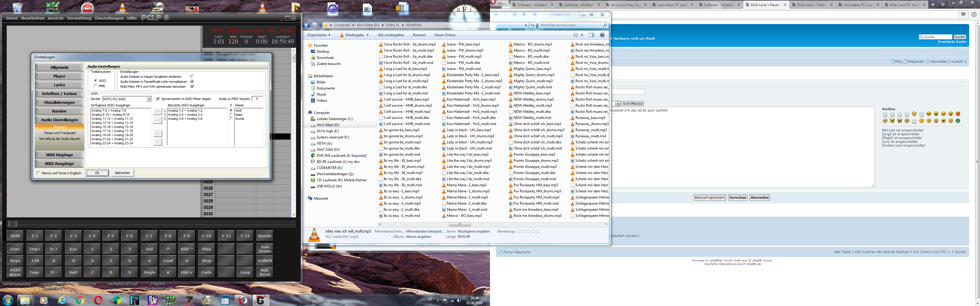980x306 pixels.
Task: Open the Verwaltung menu in PCLP
Action: pyautogui.click(x=79, y=18)
